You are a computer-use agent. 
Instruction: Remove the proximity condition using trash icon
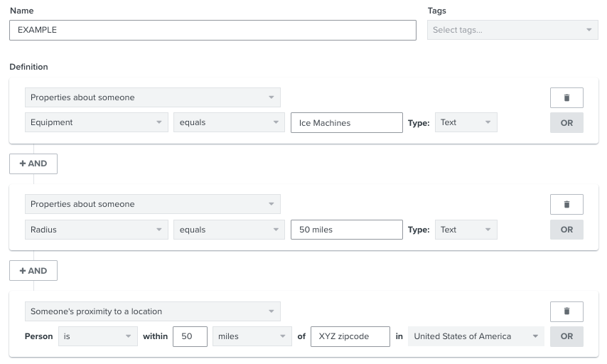[566, 311]
